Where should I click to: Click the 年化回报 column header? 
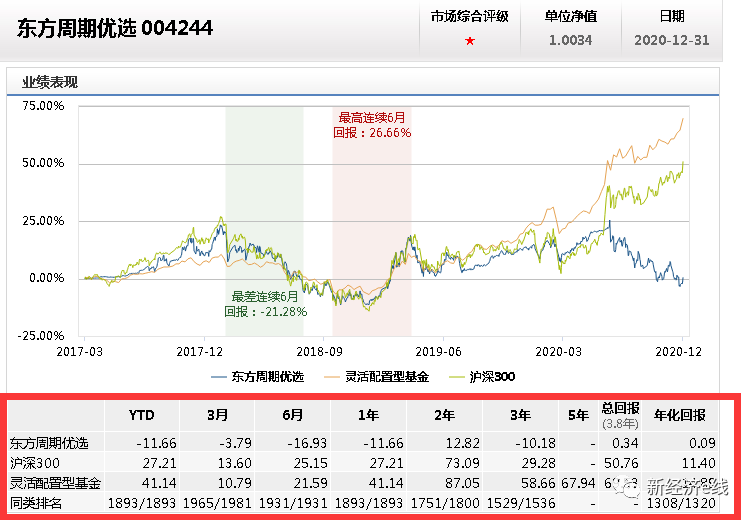[x=680, y=415]
